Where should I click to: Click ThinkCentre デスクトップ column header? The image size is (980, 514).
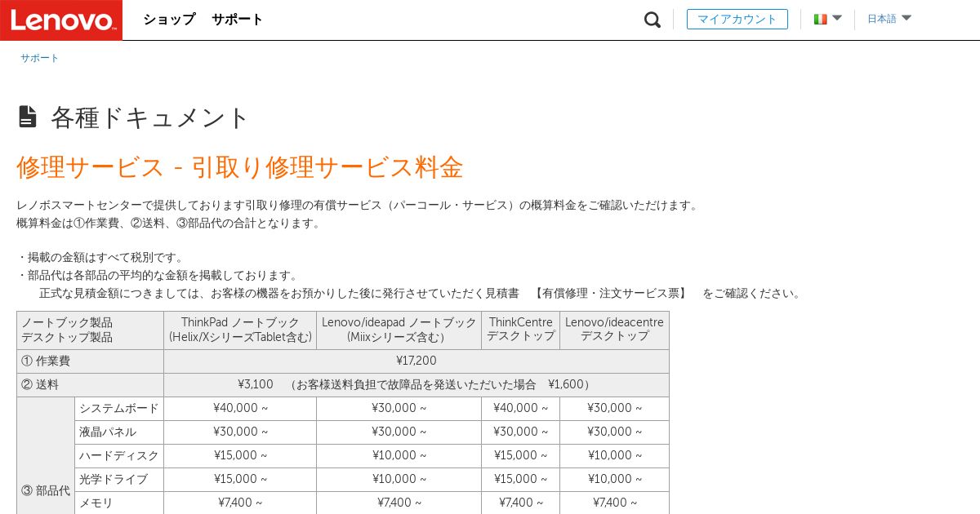(x=520, y=330)
